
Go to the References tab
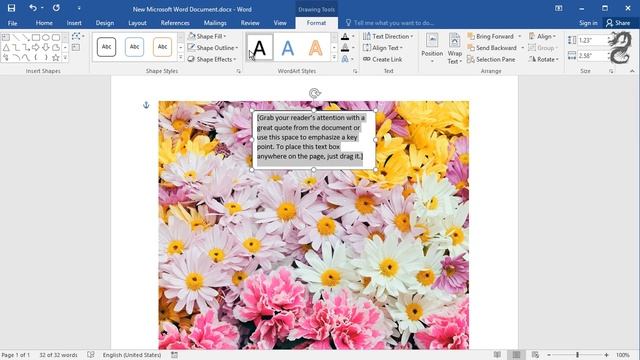click(175, 23)
